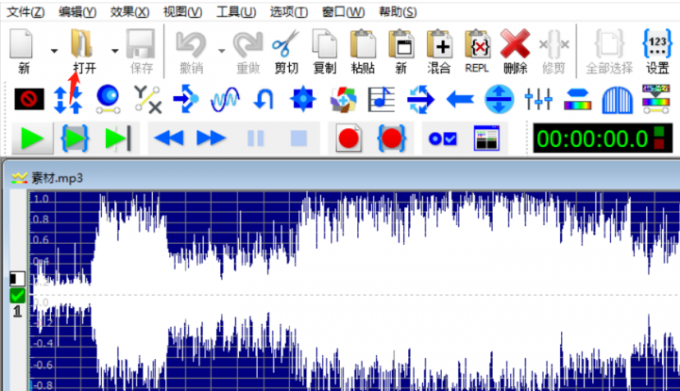Click the 1.0 amplitude scale label

[x=41, y=199]
